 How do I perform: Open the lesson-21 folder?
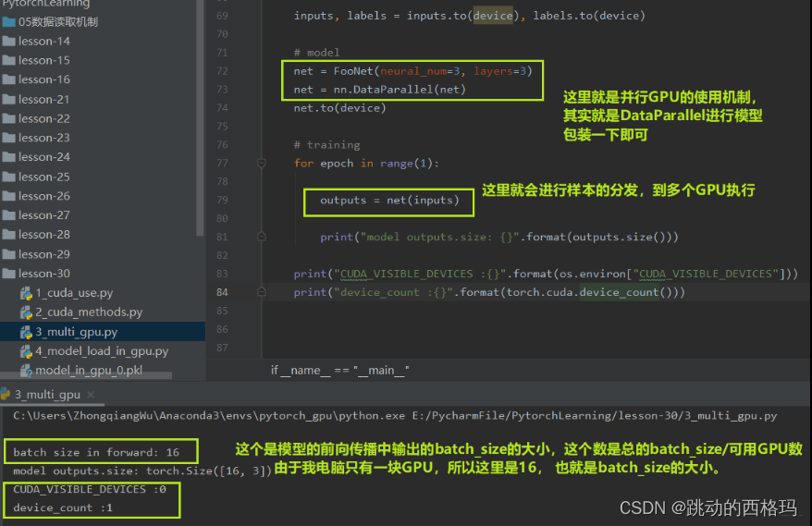click(44, 100)
